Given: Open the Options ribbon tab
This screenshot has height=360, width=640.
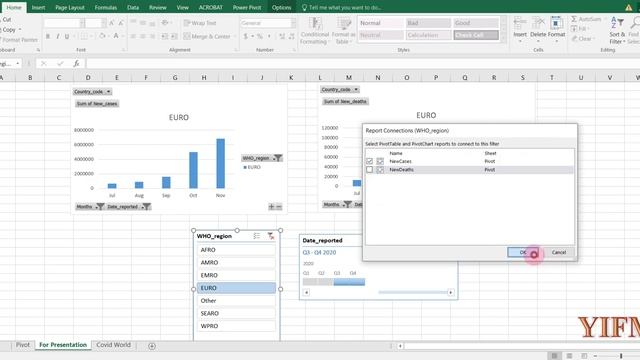Looking at the screenshot, I should tap(281, 7).
